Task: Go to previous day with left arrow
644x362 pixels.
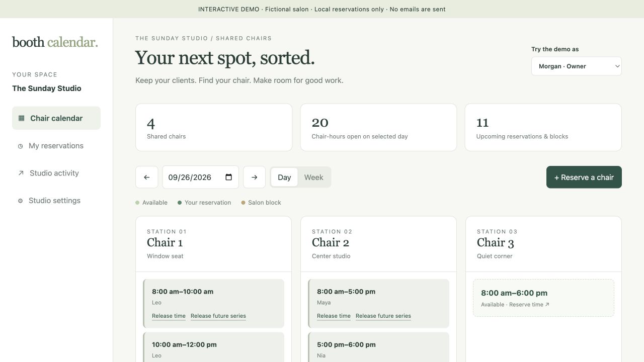Action: coord(146,177)
